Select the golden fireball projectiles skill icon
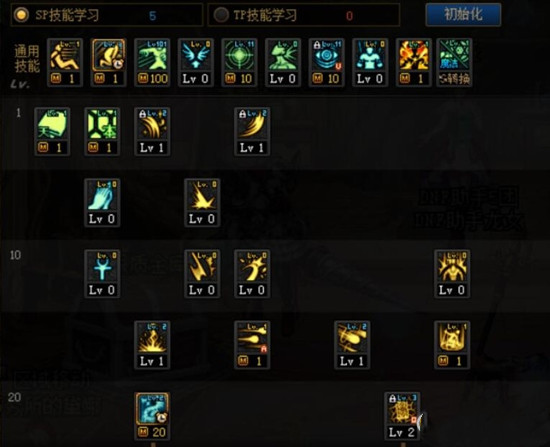550x447 pixels. click(252, 345)
